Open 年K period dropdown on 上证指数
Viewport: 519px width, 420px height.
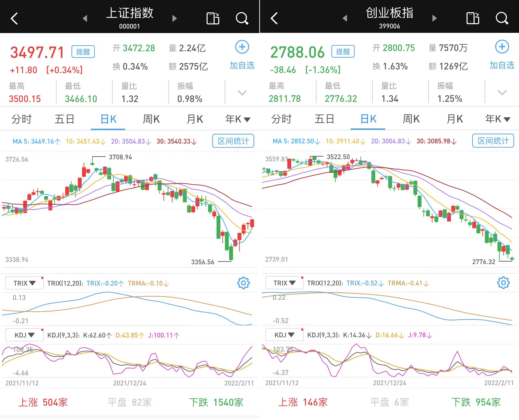click(238, 119)
